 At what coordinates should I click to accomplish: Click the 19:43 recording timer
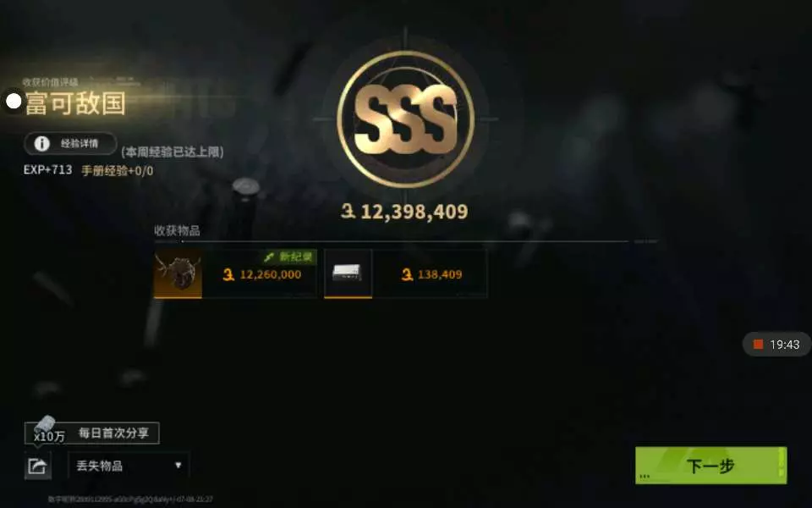point(785,345)
